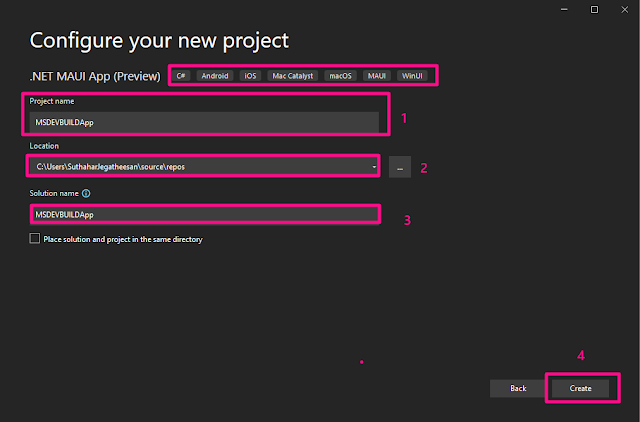Click the Solution name info icon

[x=87, y=194]
